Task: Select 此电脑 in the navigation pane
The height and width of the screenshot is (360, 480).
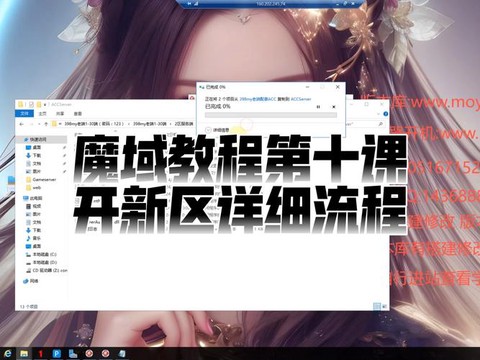Action: [33, 198]
